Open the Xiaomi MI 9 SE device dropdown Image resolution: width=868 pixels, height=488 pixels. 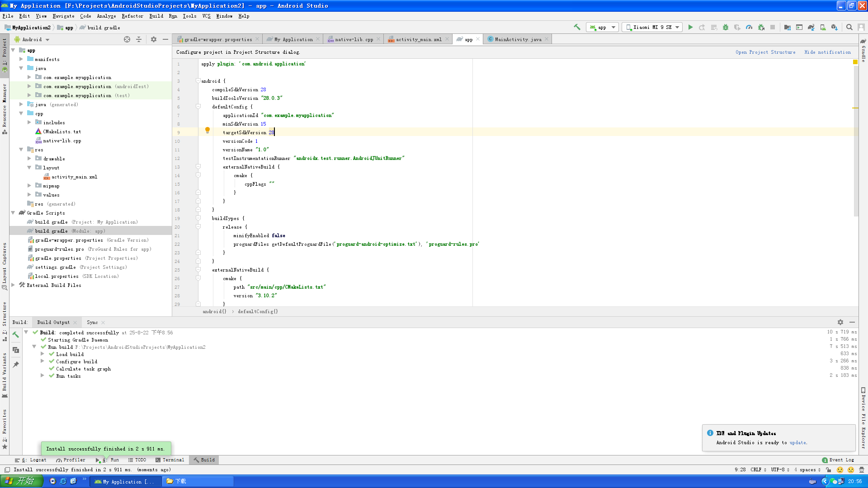point(652,27)
